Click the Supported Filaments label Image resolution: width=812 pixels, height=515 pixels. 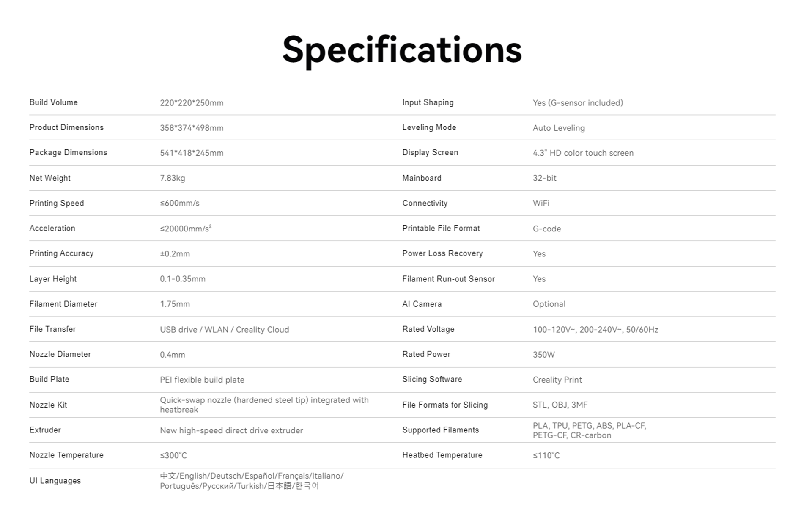[x=440, y=430]
